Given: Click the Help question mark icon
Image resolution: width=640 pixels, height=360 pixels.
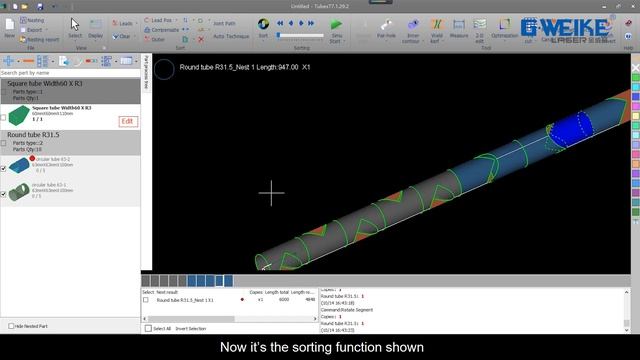Looking at the screenshot, I should [x=628, y=36].
